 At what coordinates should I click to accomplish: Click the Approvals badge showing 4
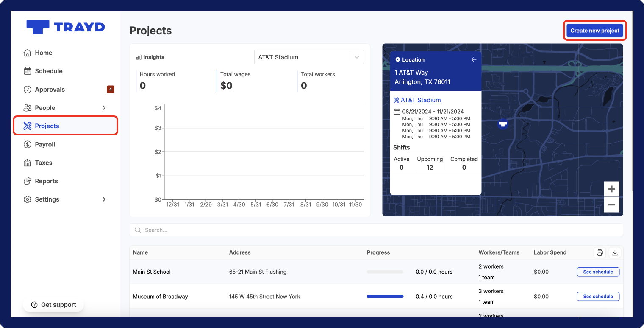click(110, 90)
